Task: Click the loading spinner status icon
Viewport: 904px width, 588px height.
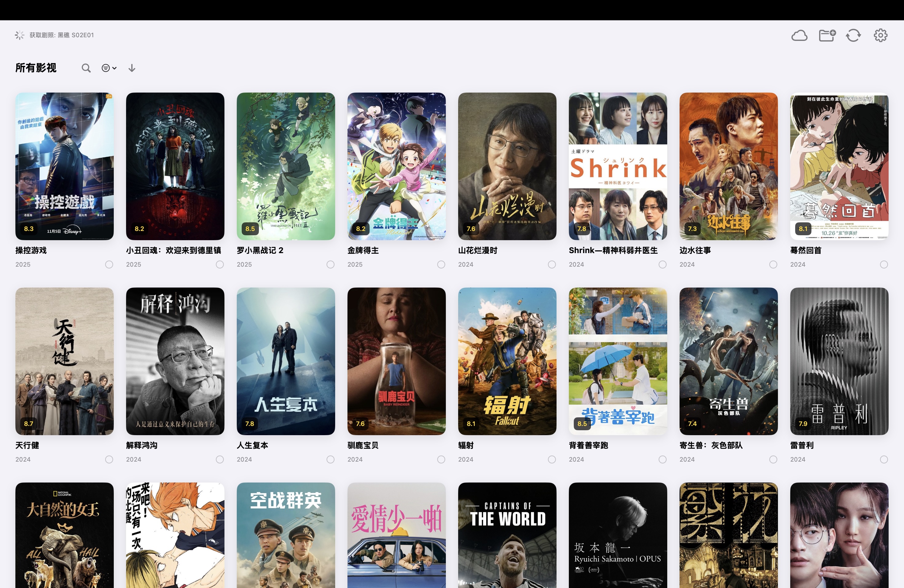Action: tap(19, 35)
